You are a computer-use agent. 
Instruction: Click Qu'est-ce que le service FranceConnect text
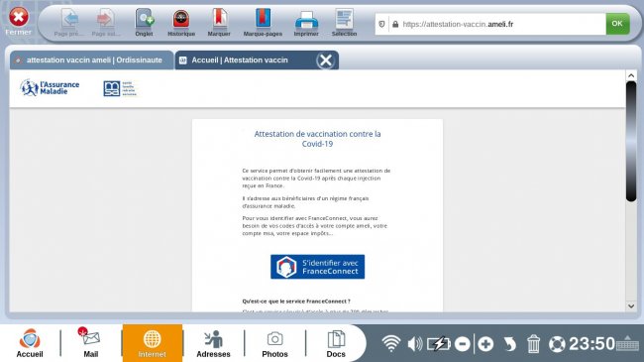coord(296,302)
